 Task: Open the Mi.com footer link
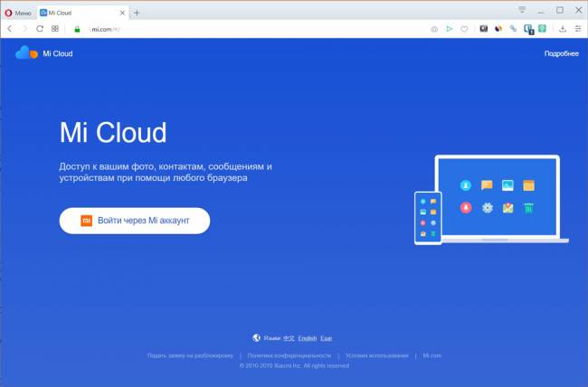point(432,355)
